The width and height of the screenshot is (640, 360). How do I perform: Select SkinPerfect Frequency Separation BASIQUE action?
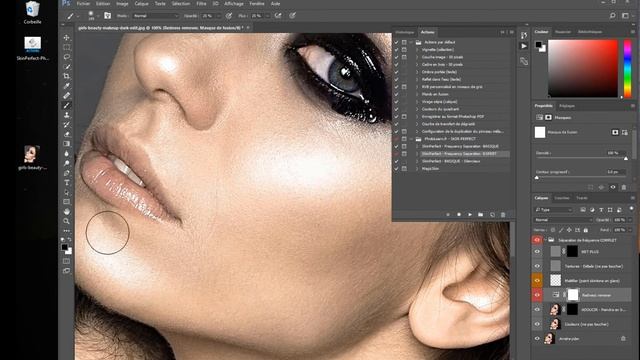tap(460, 147)
